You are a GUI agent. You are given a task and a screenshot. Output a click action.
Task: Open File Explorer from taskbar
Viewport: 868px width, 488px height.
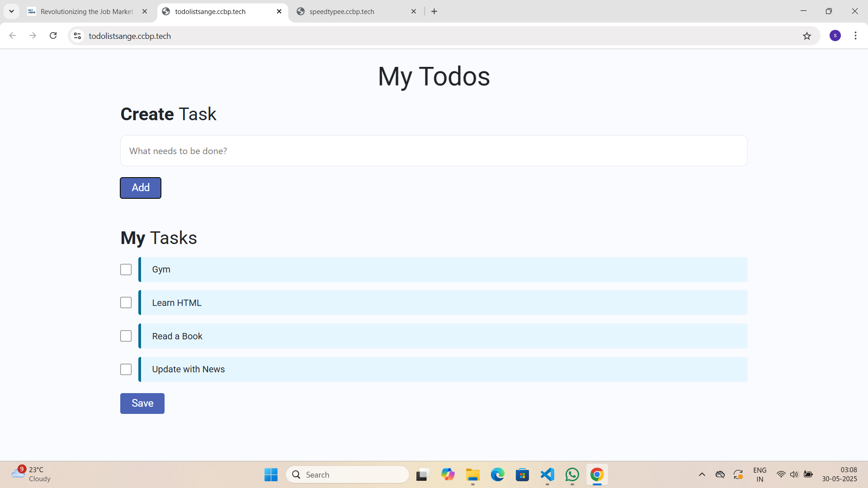472,474
